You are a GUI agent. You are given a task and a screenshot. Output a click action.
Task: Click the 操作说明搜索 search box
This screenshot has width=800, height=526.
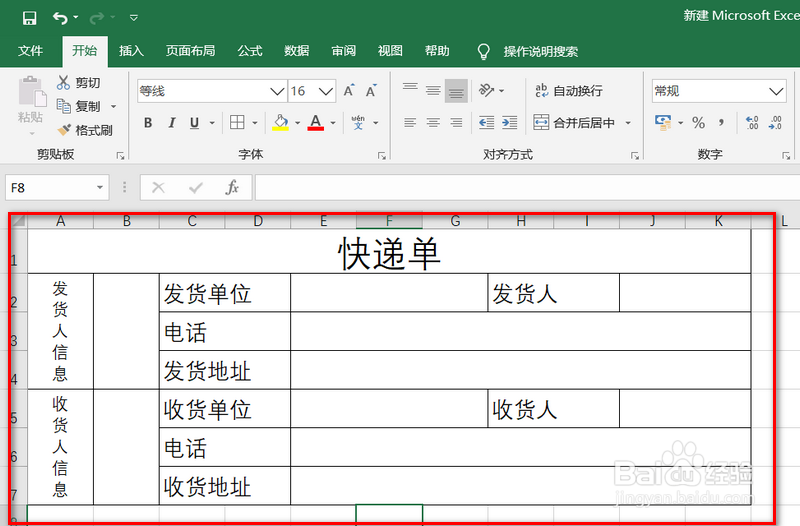pyautogui.click(x=541, y=52)
